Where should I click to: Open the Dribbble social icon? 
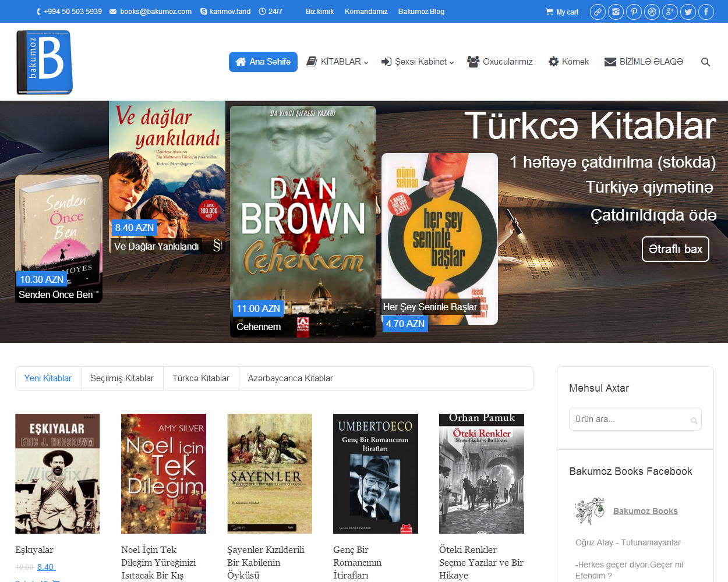652,12
